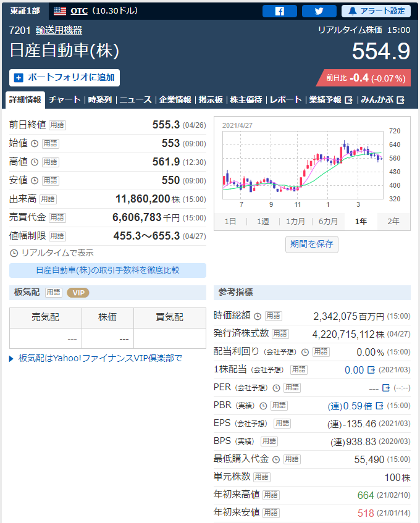Click the リアルタイムで表示 link
The image size is (420, 523).
[52, 253]
